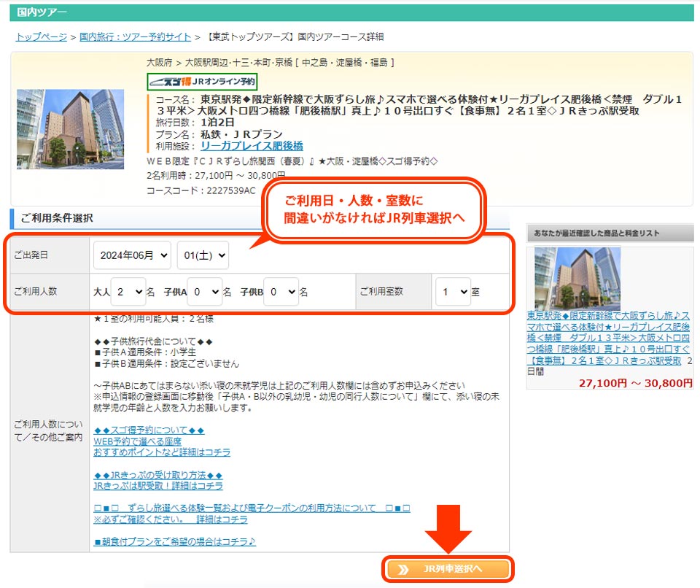Expand the 子供A child count dropdown

click(x=204, y=291)
